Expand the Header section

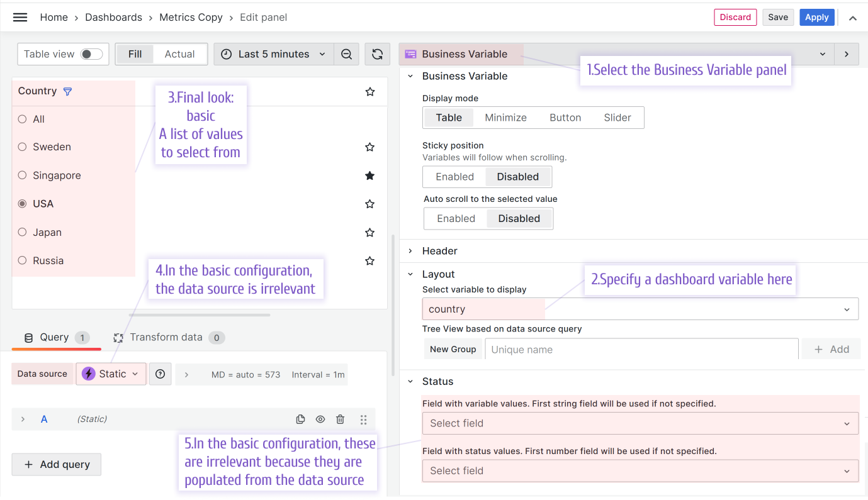tap(439, 250)
